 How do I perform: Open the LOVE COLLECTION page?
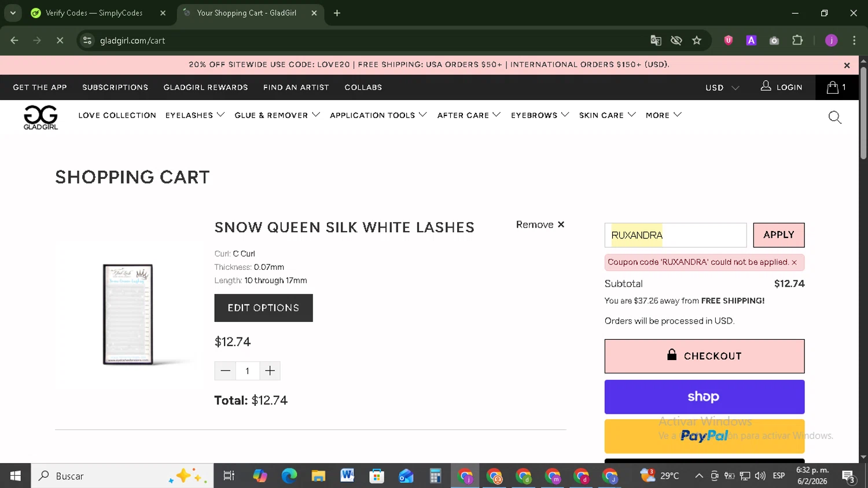point(117,115)
